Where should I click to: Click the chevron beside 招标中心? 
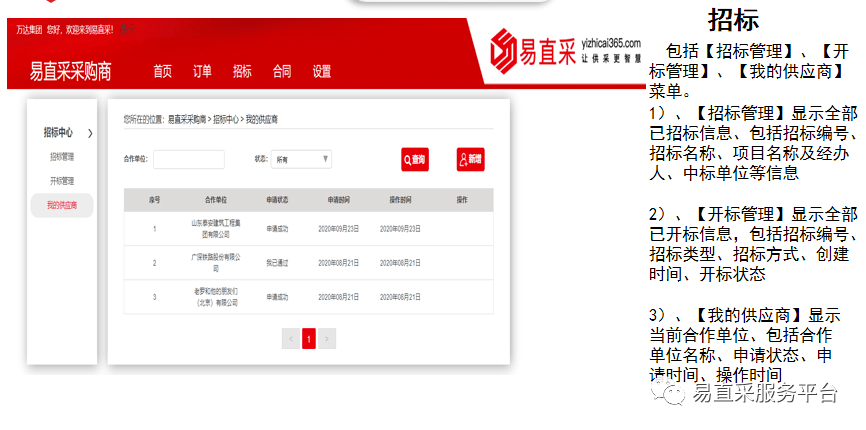pyautogui.click(x=90, y=133)
